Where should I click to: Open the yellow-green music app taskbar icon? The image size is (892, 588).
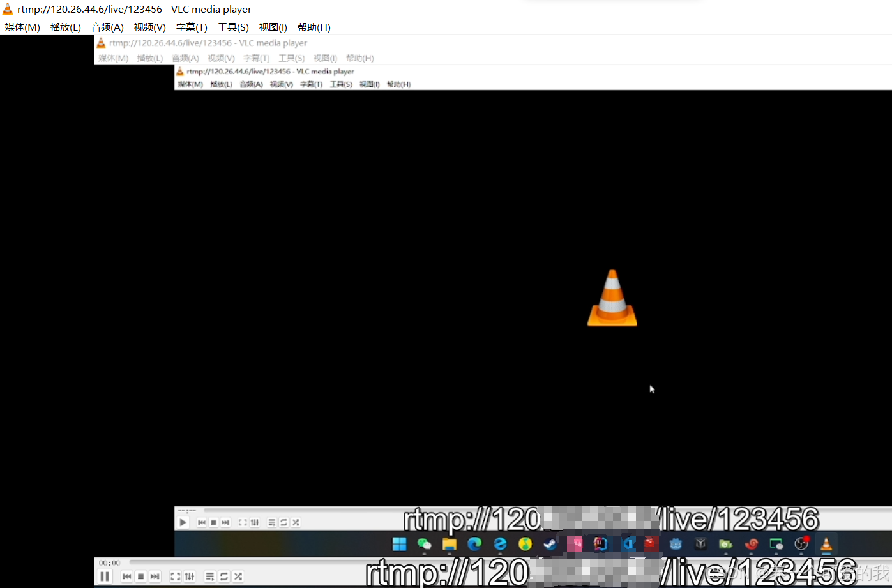click(x=525, y=544)
